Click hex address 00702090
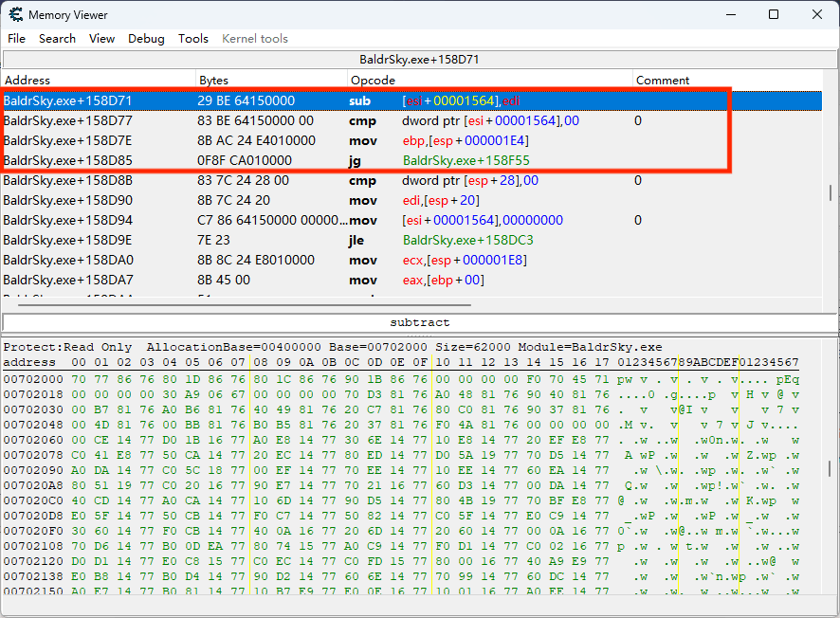This screenshot has height=618, width=840. [33, 470]
